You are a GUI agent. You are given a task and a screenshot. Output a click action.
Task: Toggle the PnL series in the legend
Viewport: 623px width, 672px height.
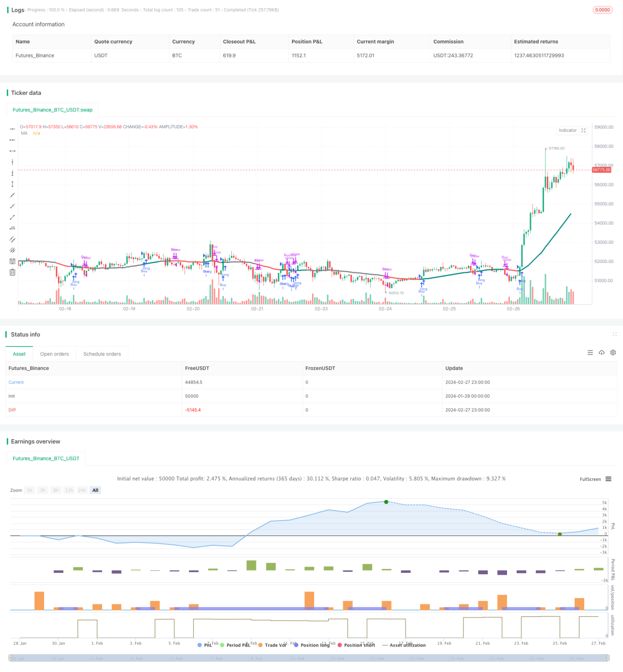click(205, 645)
